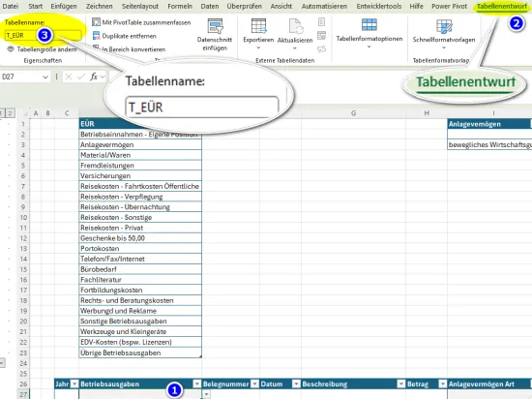Open the Beschreibung column filter dropdown

tap(401, 384)
